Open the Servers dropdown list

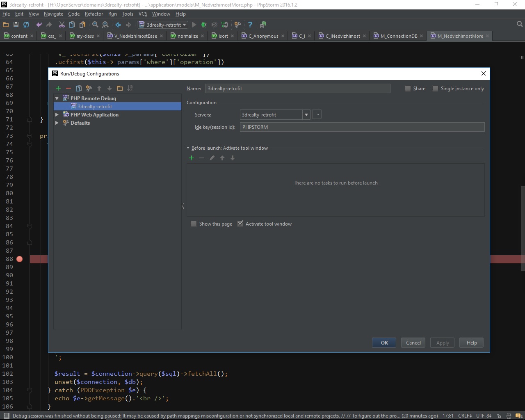coord(306,115)
